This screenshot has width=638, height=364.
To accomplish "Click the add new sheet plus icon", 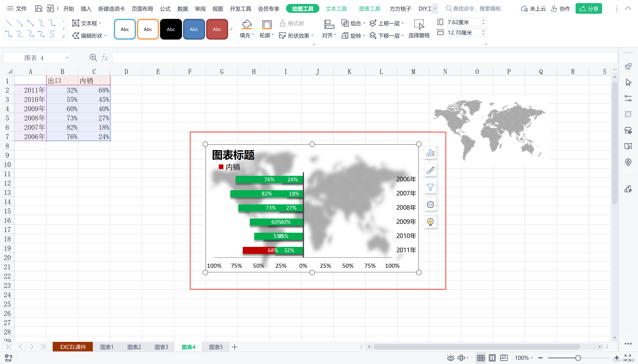I will (x=234, y=347).
